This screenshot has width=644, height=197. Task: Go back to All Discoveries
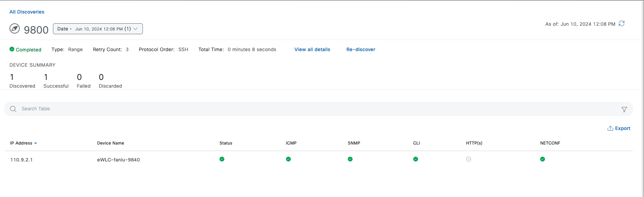tap(27, 12)
